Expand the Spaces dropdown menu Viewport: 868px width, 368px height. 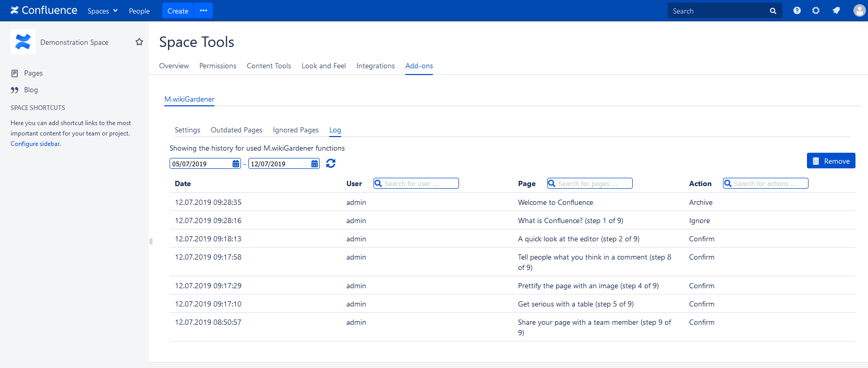[x=102, y=11]
